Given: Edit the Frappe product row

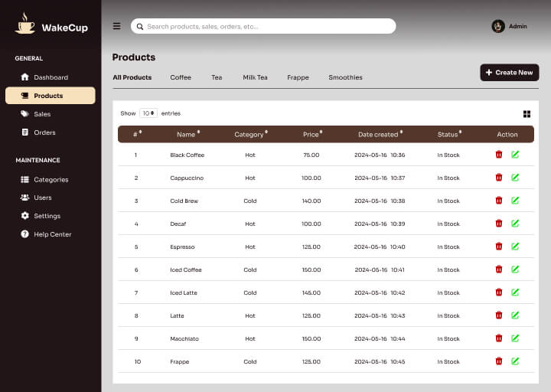Looking at the screenshot, I should 515,361.
